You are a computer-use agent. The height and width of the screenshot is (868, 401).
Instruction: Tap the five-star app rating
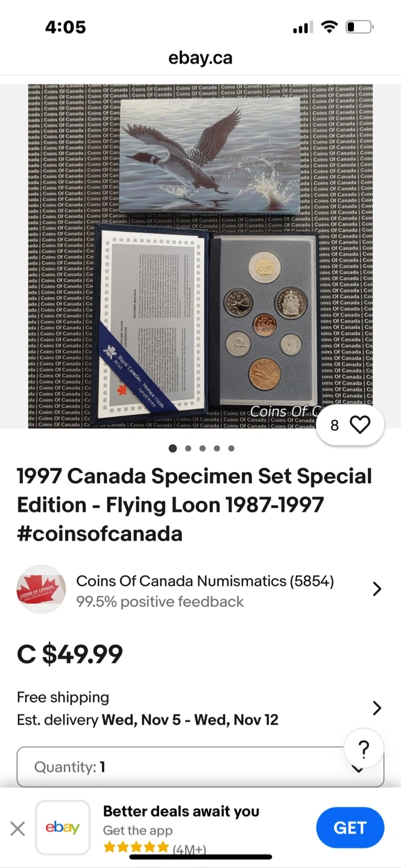[x=136, y=848]
